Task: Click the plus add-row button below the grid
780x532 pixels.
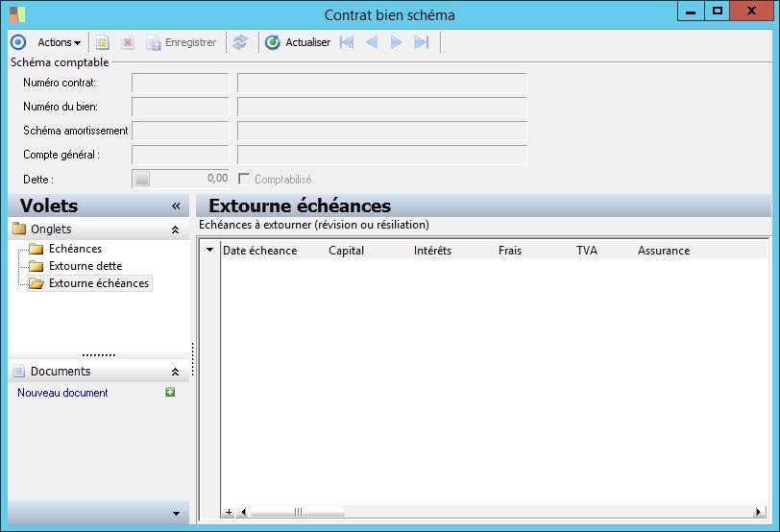Action: [x=229, y=512]
